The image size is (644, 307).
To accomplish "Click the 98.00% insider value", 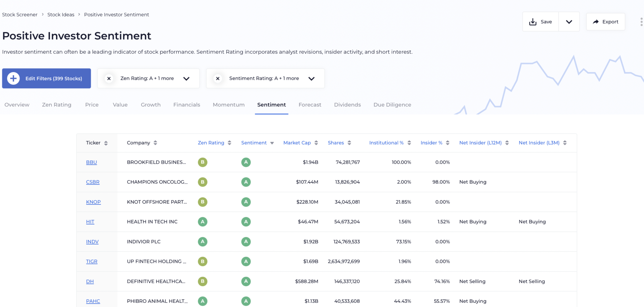I will pyautogui.click(x=441, y=182).
